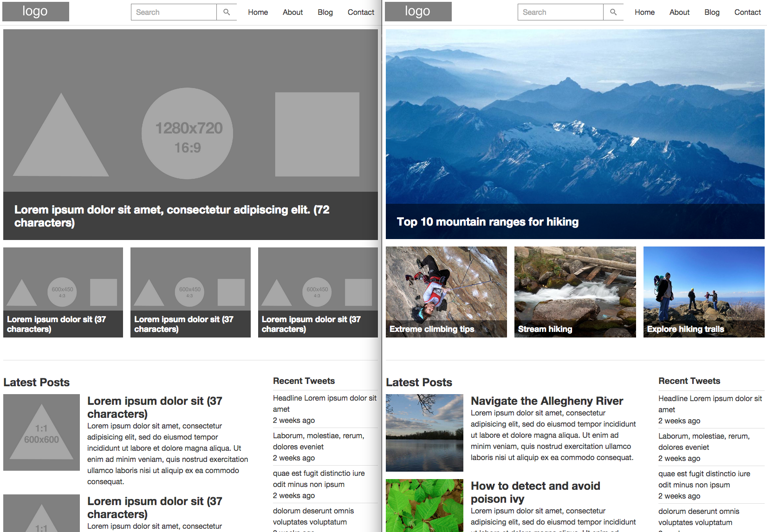Open Contact in the right page navigation

747,13
